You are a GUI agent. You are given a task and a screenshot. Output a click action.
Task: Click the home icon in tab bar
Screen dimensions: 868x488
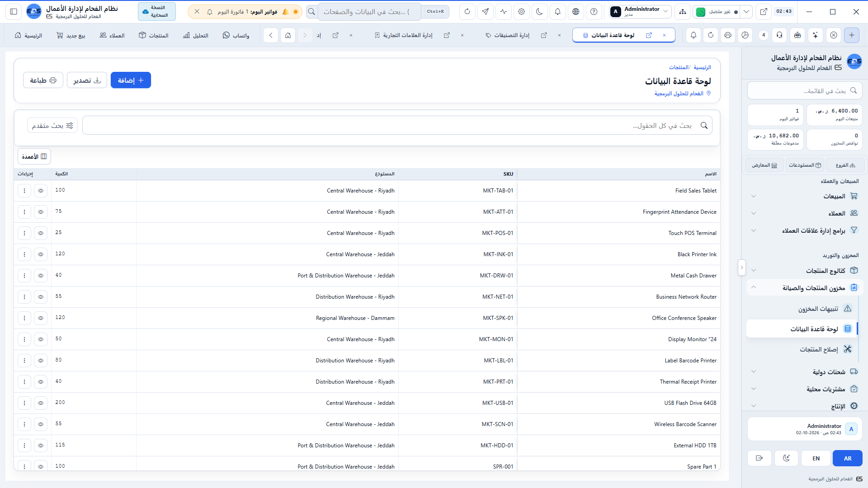(x=288, y=35)
